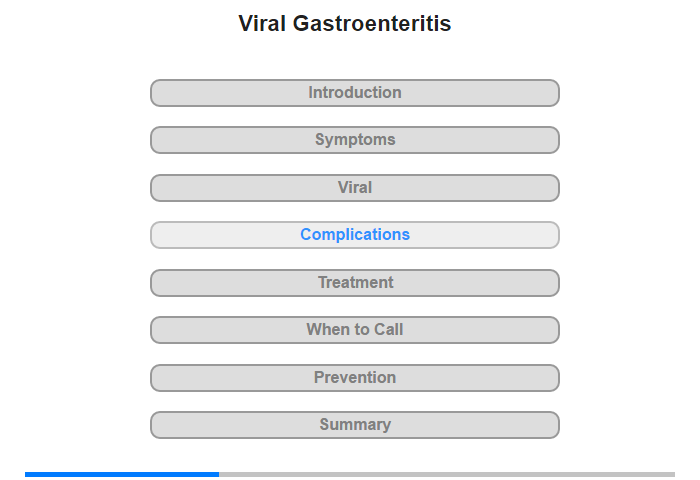Go to the Symptoms section

pos(354,140)
